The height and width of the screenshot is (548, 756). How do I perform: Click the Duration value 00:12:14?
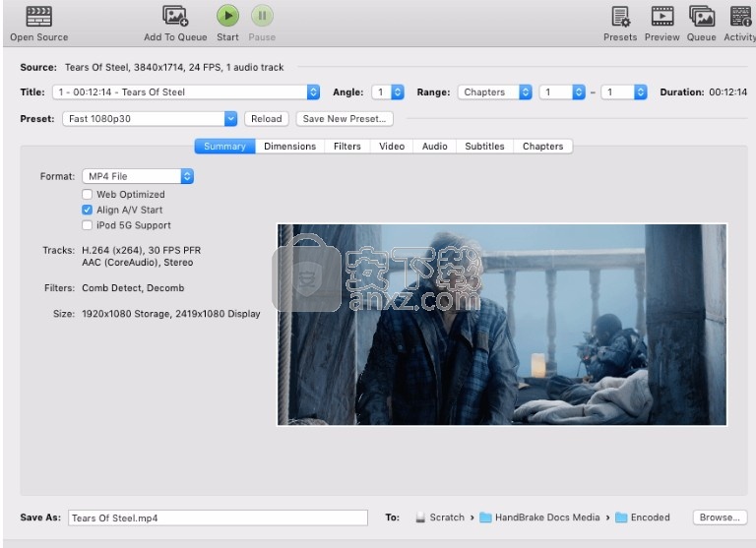point(727,92)
